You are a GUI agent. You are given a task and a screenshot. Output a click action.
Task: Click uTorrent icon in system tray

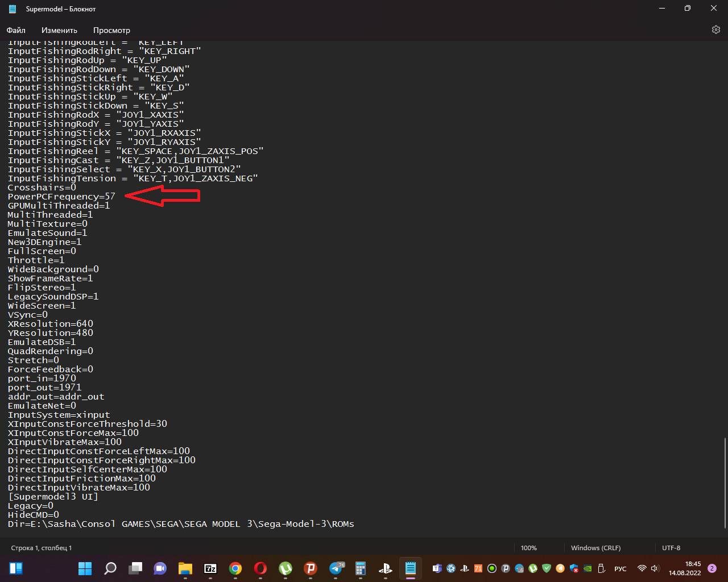click(533, 568)
